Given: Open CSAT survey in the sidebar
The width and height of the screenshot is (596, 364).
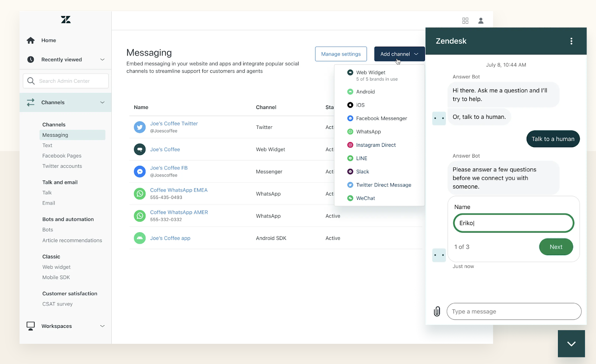Looking at the screenshot, I should coord(57,304).
